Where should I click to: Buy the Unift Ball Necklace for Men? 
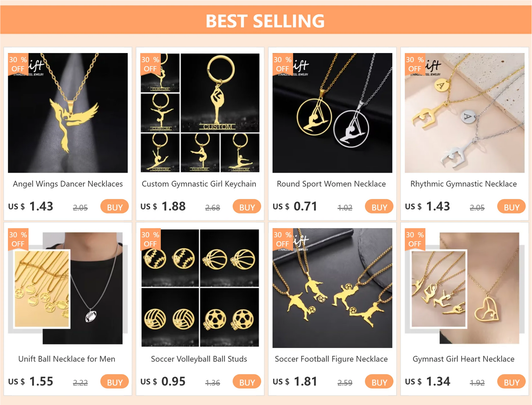click(114, 382)
